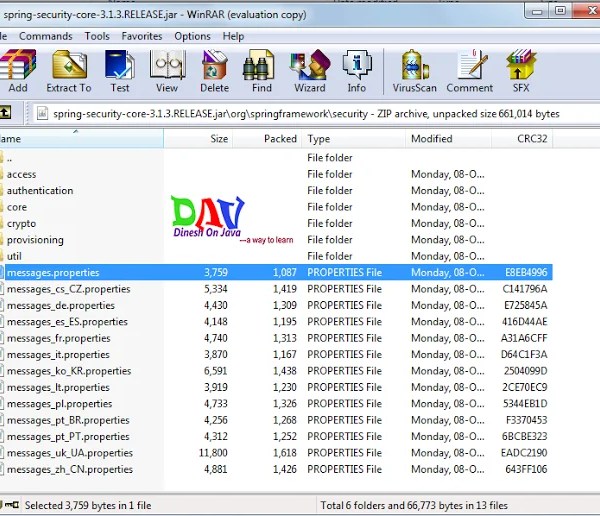Viewport: 600px width, 516px height.
Task: Sort by the Size column header
Action: point(198,139)
